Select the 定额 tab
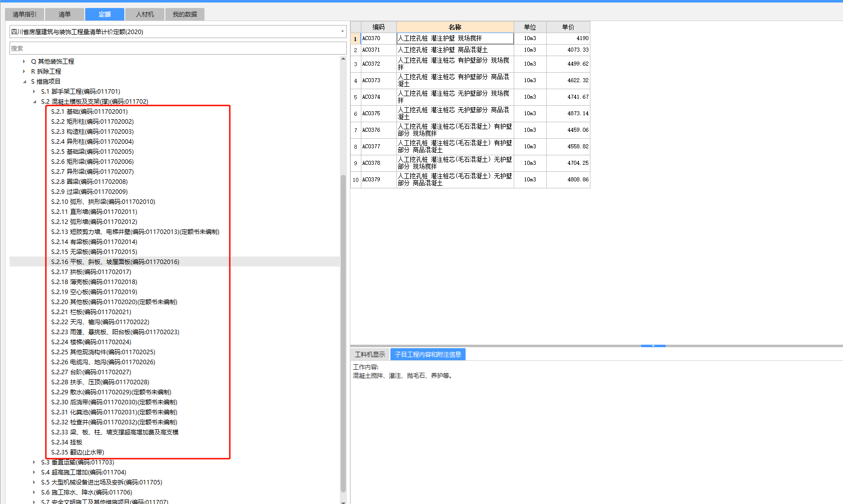The image size is (843, 504). click(105, 15)
